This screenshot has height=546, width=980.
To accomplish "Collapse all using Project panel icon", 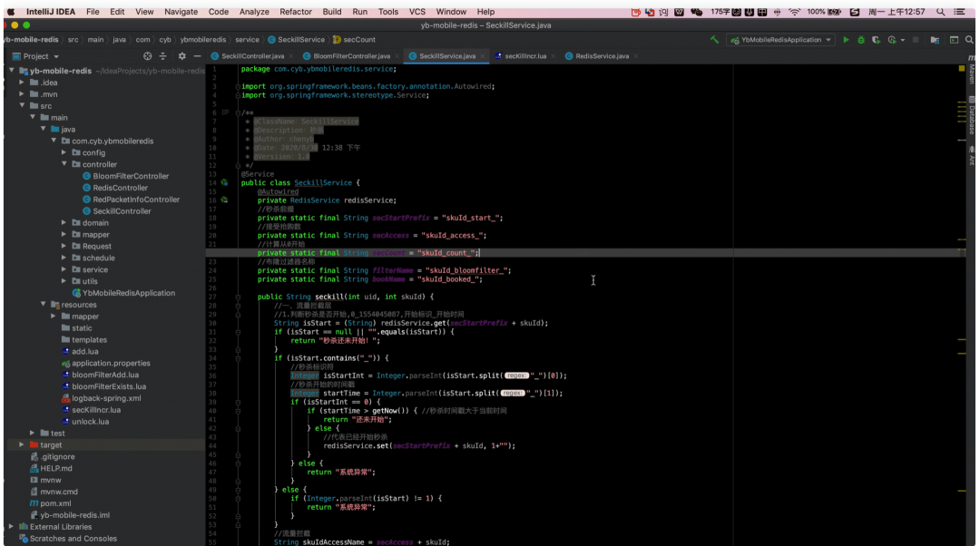I will click(x=164, y=56).
